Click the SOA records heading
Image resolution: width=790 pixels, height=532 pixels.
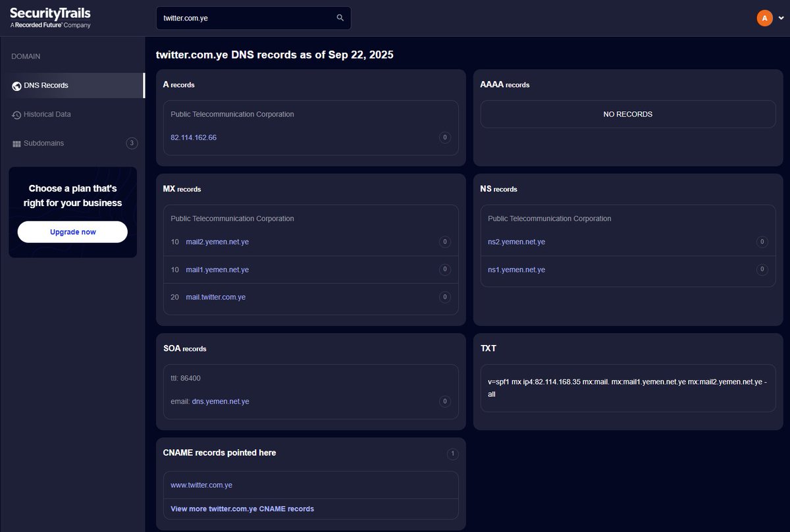(x=185, y=348)
